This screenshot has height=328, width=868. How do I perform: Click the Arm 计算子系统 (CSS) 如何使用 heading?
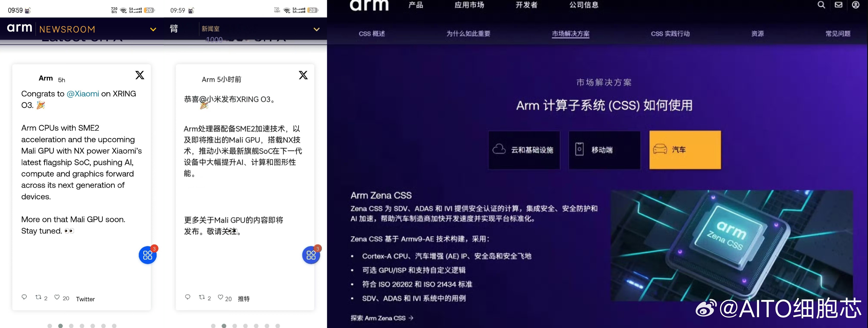604,105
